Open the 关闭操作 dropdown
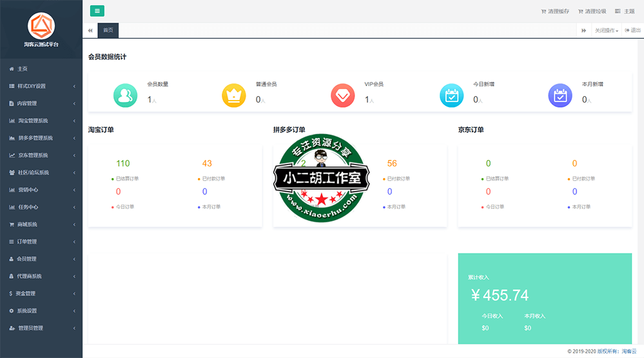Image resolution: width=644 pixels, height=358 pixels. click(x=606, y=30)
